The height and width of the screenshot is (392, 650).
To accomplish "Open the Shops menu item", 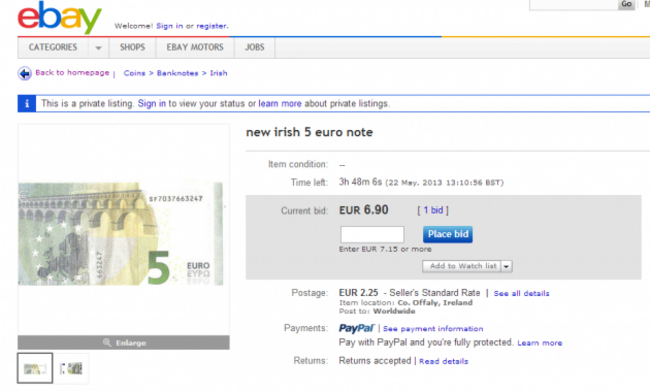I will point(132,47).
